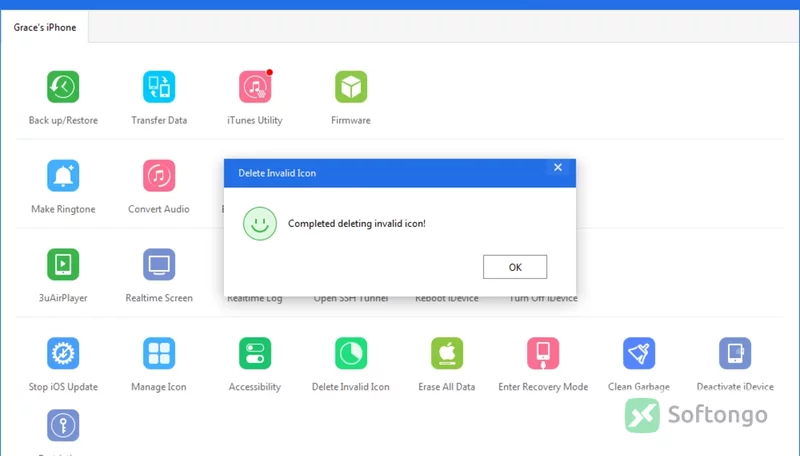This screenshot has height=456, width=800.
Task: Open the keyhole icon in the bottom row
Action: [63, 425]
